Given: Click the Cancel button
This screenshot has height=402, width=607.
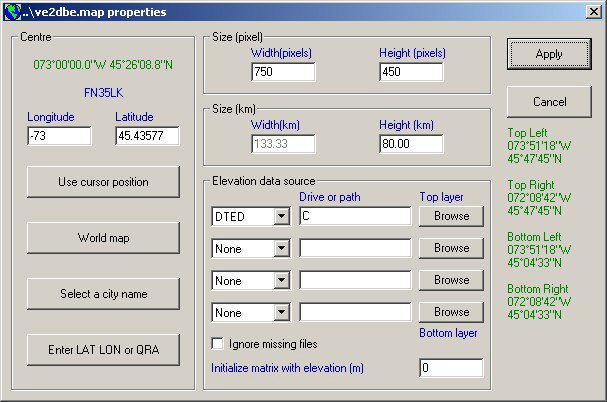Looking at the screenshot, I should [x=549, y=102].
